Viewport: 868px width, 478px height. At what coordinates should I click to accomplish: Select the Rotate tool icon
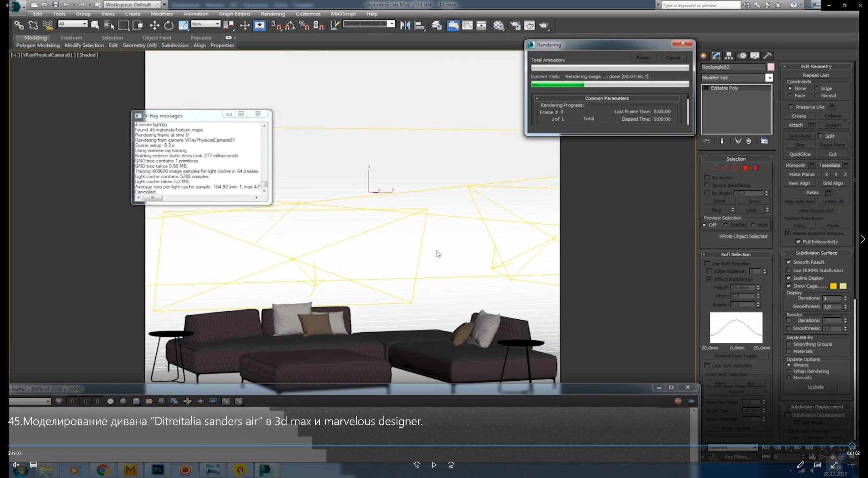(169, 25)
